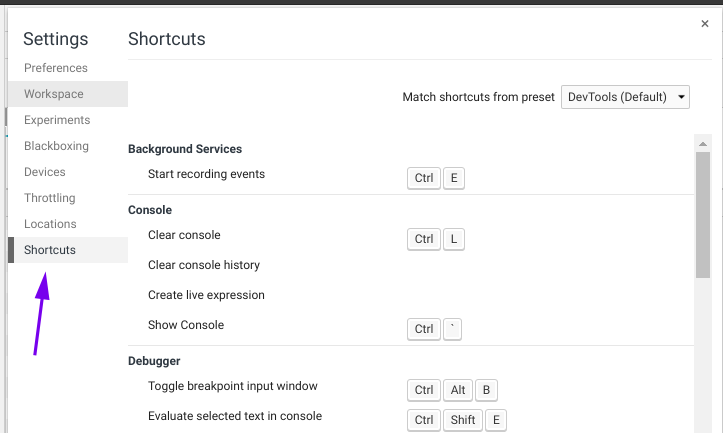Switch to the Workspace tab
The image size is (723, 433).
tap(68, 94)
